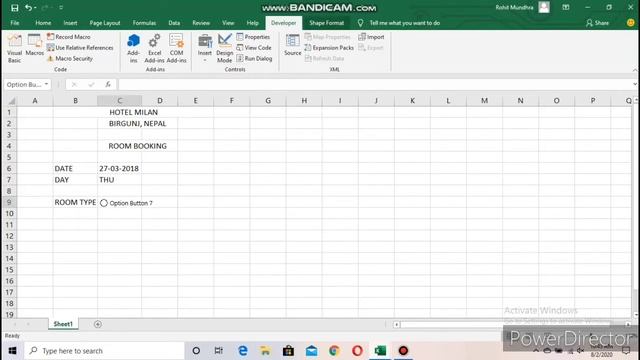Open Customize Quick Access Toolbar dropdown
This screenshot has width=640, height=360.
tap(61, 8)
